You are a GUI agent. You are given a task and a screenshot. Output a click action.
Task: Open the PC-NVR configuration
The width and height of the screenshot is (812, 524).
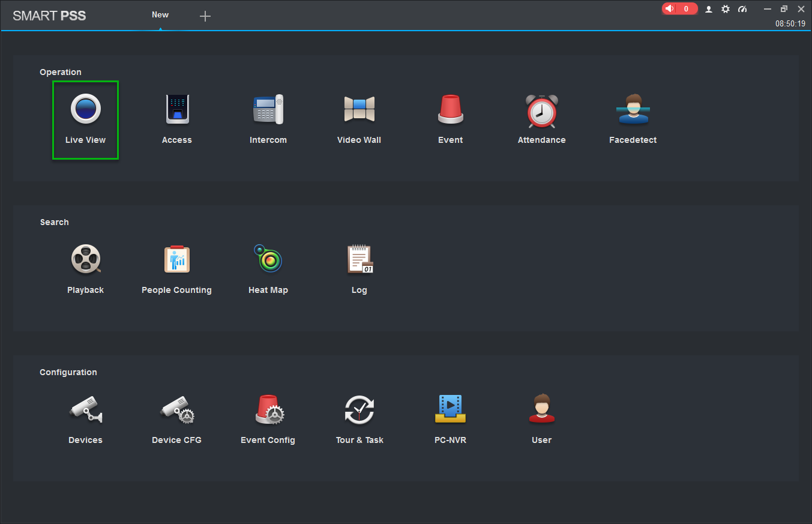pos(450,420)
